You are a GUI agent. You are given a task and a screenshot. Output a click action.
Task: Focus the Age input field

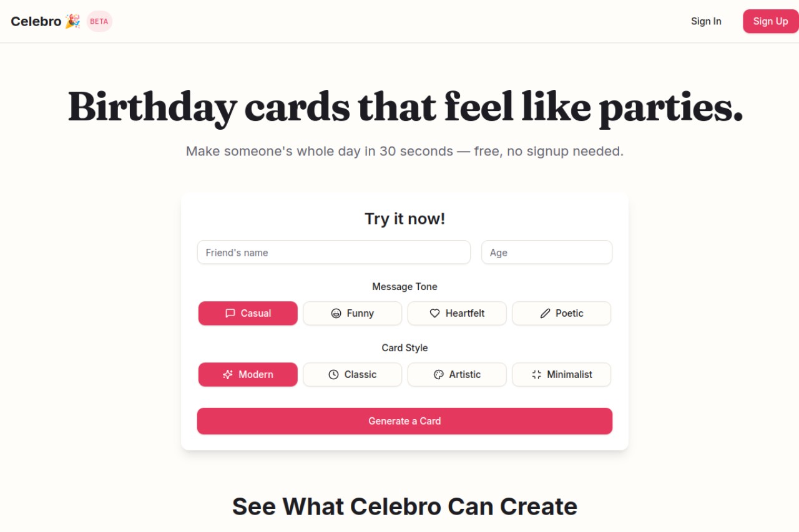(547, 253)
